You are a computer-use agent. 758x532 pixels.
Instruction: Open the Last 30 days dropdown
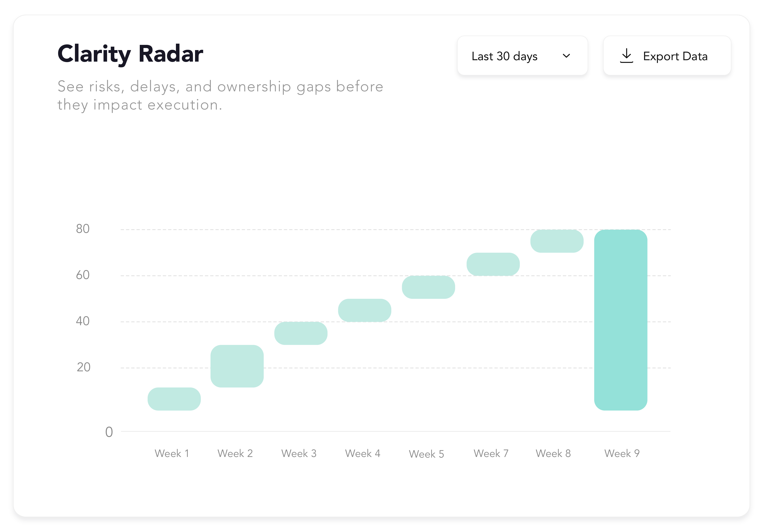(x=522, y=56)
